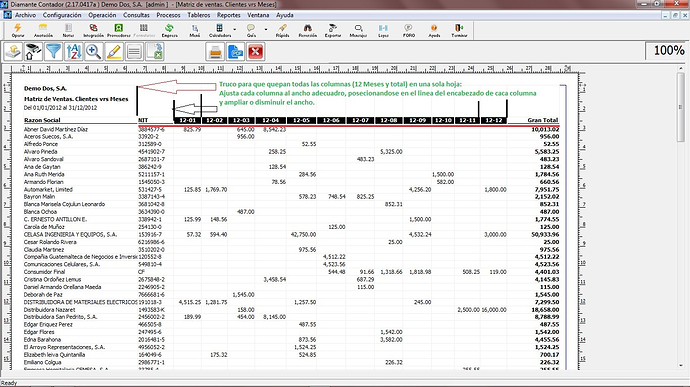Click CELASA INGENIERIA Y EQUIPOS, S.A.

pyautogui.click(x=70, y=235)
